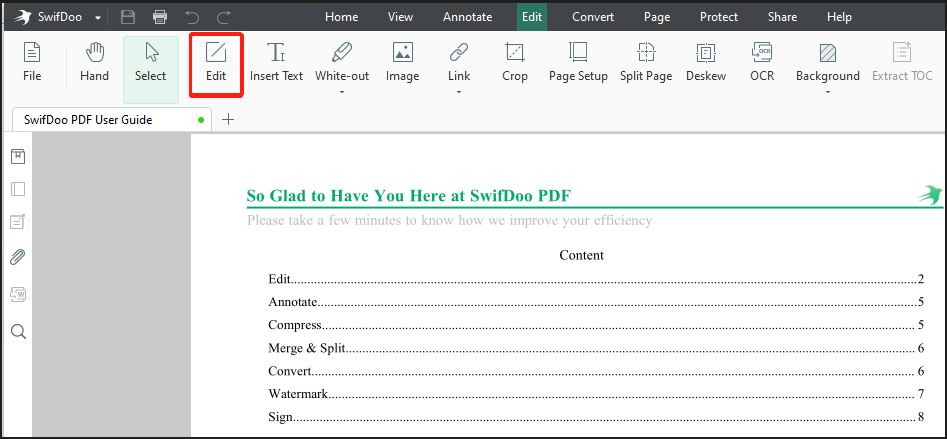This screenshot has height=439, width=947.
Task: Click the green page heading text
Action: [409, 196]
